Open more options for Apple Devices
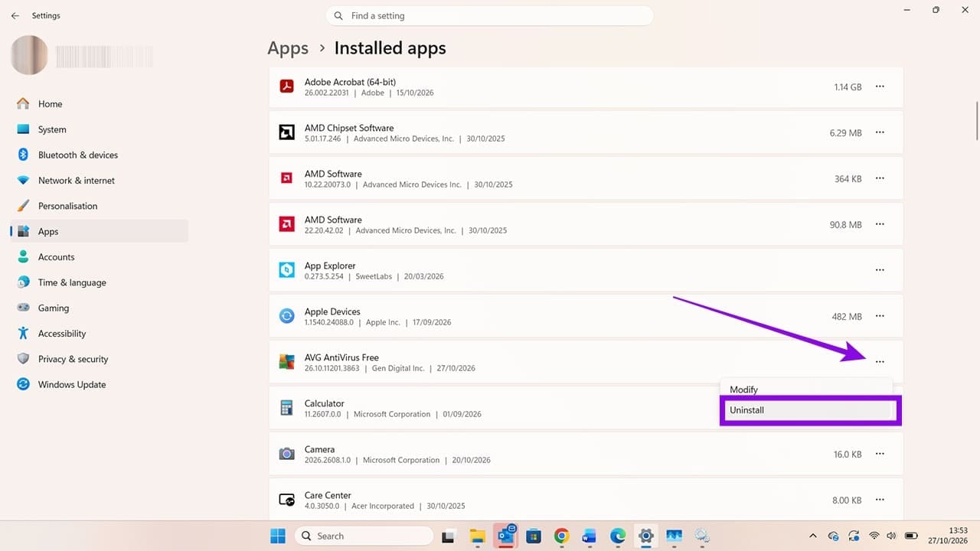The image size is (980, 551). (880, 316)
